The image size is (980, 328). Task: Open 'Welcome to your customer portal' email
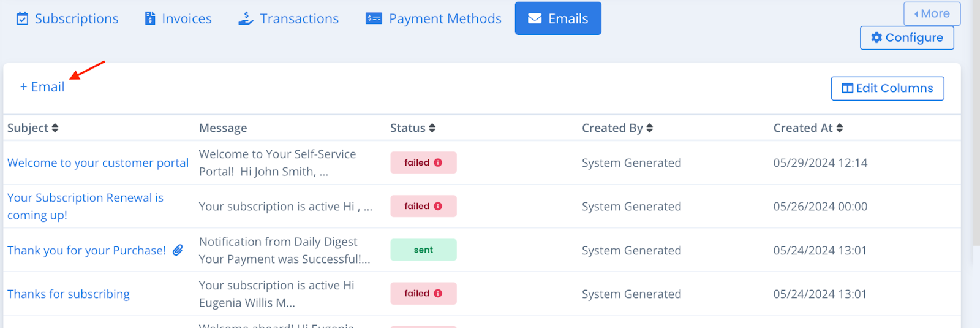point(98,163)
